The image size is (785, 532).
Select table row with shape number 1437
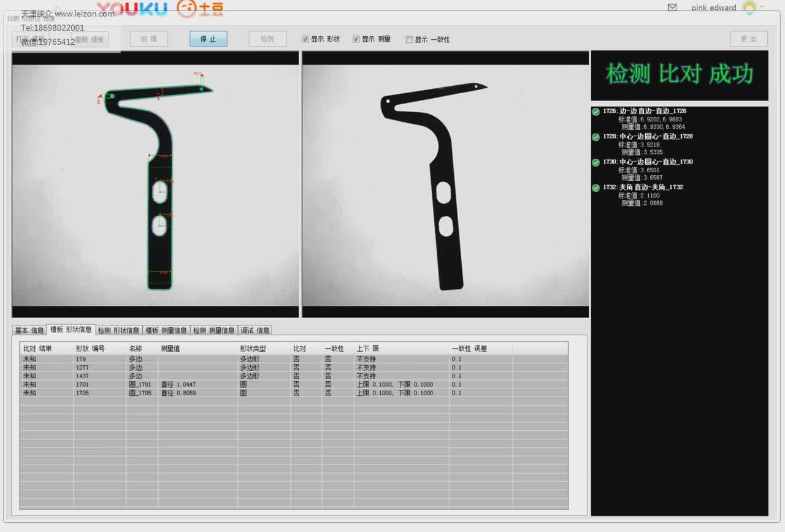[294, 376]
